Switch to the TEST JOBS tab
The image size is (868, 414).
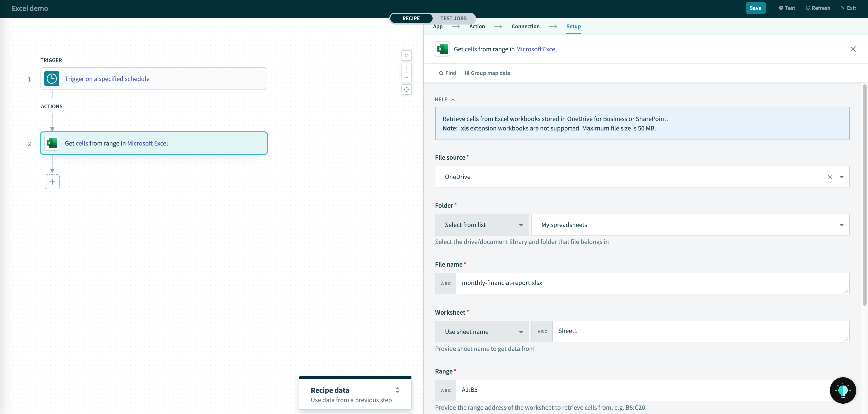pos(453,19)
